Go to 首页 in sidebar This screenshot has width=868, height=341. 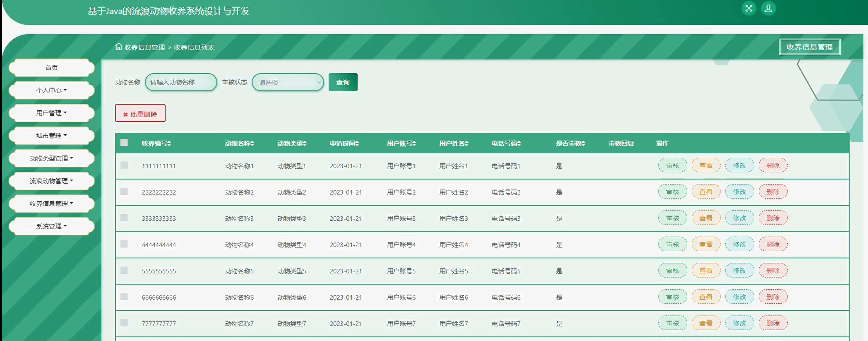[x=51, y=68]
